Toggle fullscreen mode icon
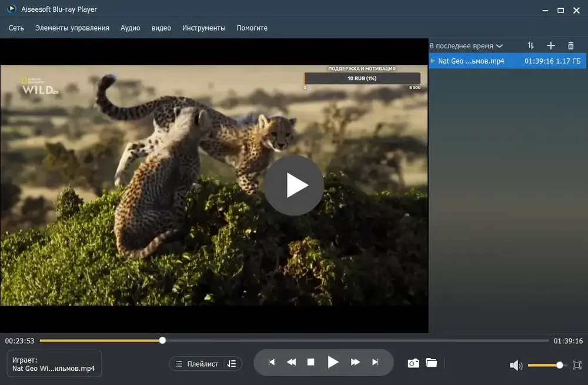This screenshot has width=588, height=385. (577, 365)
